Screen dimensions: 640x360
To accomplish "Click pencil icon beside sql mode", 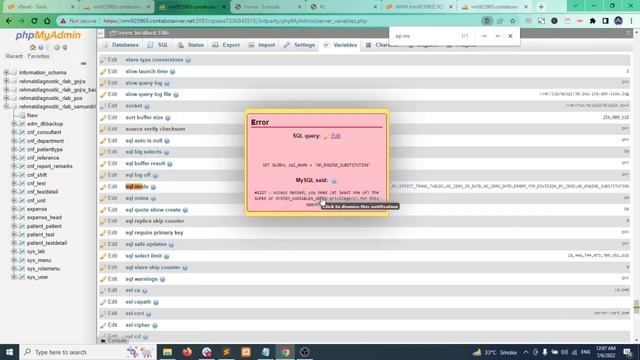I will 103,187.
